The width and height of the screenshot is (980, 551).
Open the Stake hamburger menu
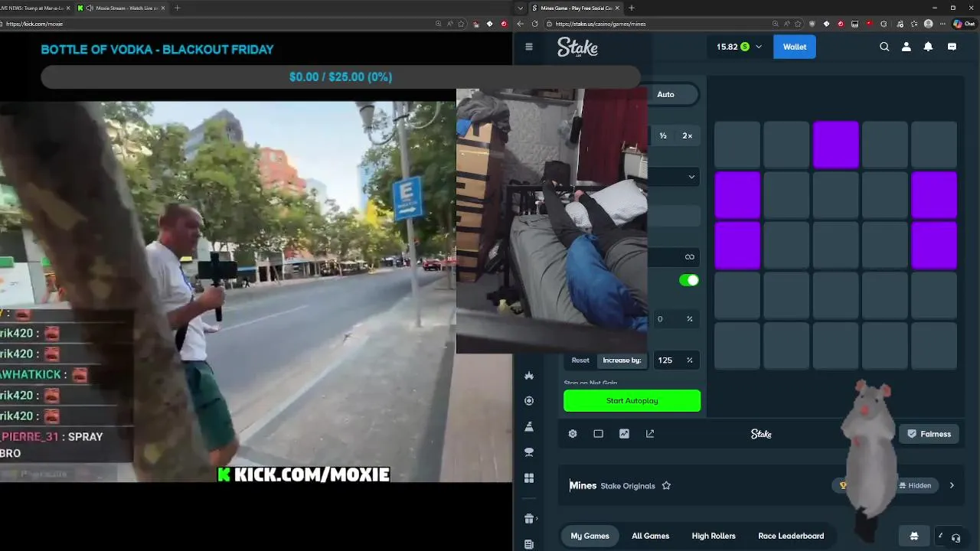pos(528,47)
